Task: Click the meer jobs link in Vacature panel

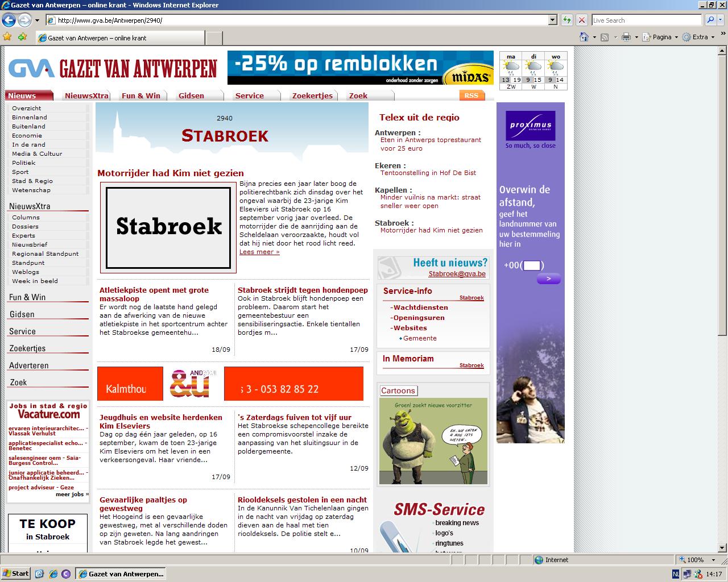Action: [x=71, y=494]
